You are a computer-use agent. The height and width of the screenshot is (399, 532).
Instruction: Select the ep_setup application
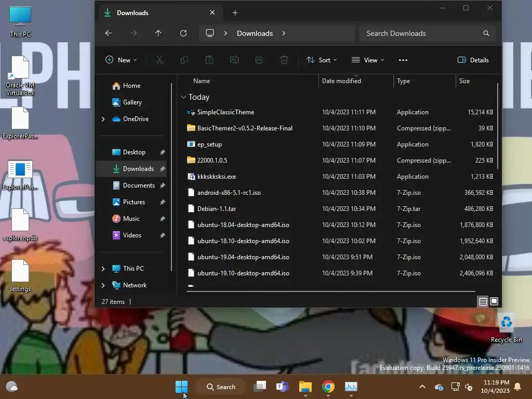[x=340, y=144]
